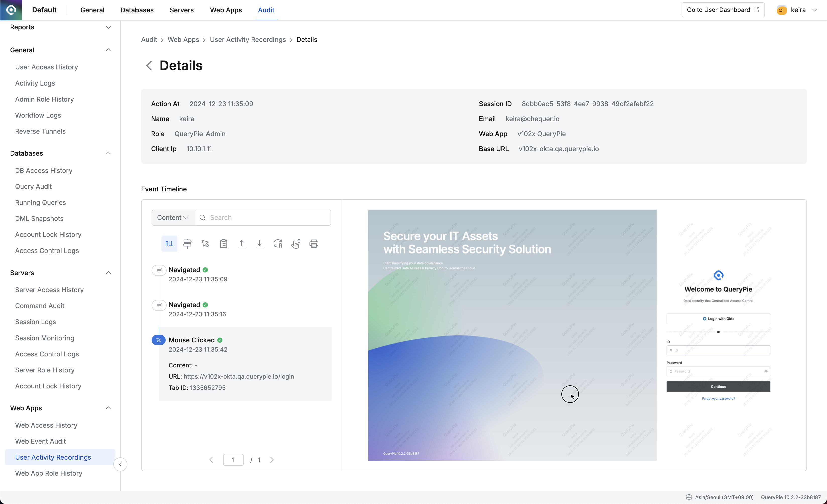Viewport: 827px width, 504px height.
Task: Switch to the Web Apps top tab
Action: pyautogui.click(x=226, y=10)
